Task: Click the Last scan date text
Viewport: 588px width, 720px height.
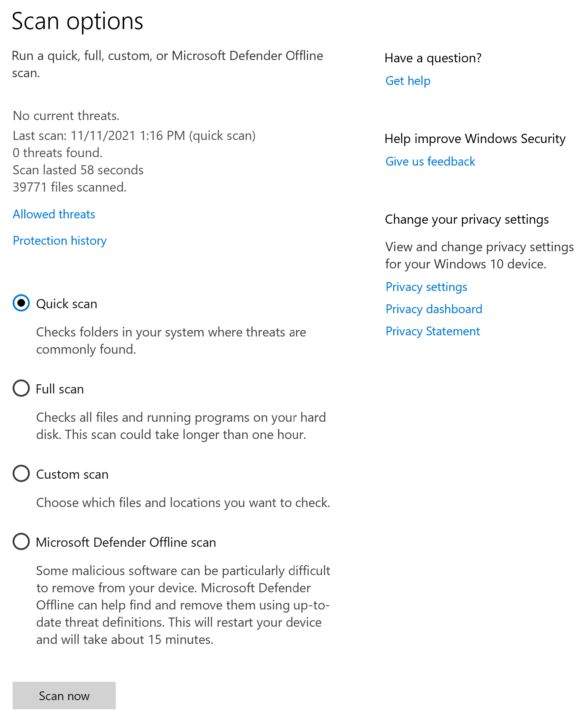Action: click(x=134, y=136)
